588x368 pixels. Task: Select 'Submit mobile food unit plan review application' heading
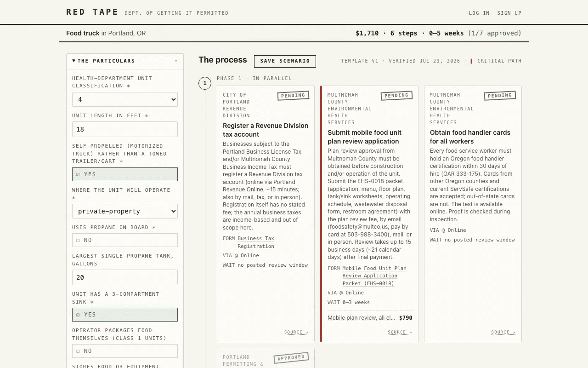click(x=364, y=137)
